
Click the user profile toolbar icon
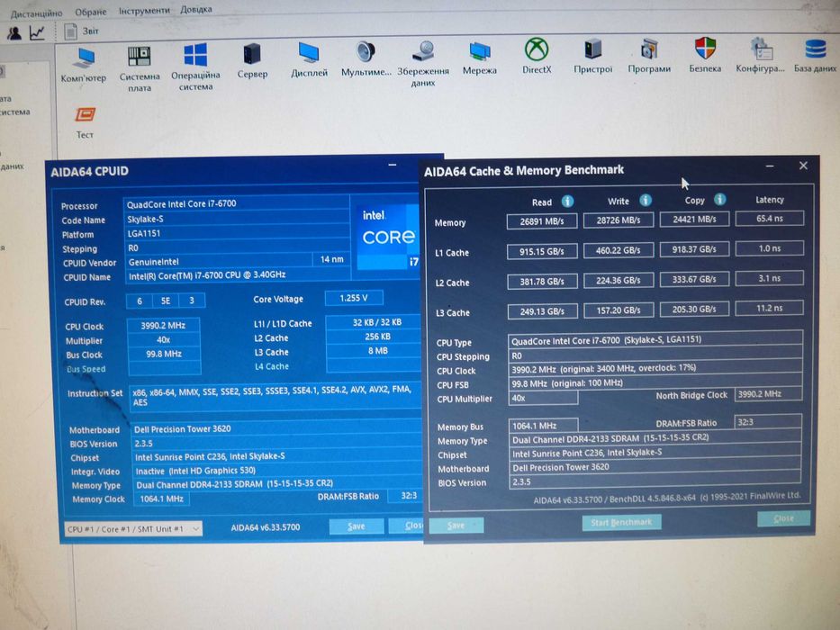pos(14,33)
